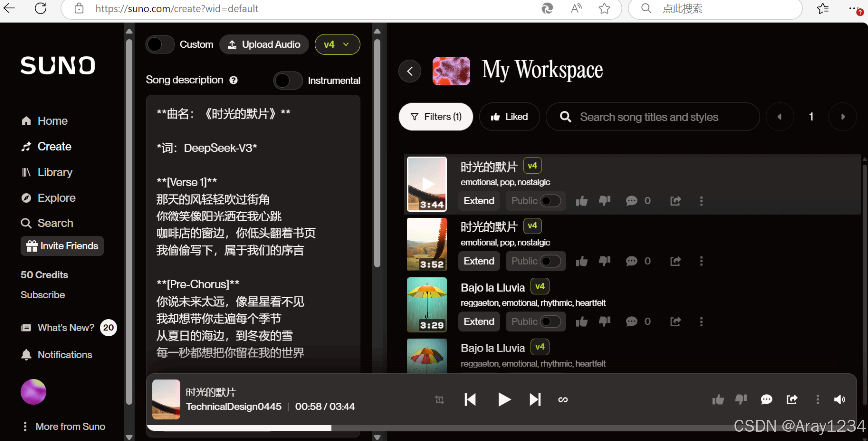This screenshot has width=868, height=441.
Task: Open comments on 3:44 时光的默片 song
Action: [632, 201]
